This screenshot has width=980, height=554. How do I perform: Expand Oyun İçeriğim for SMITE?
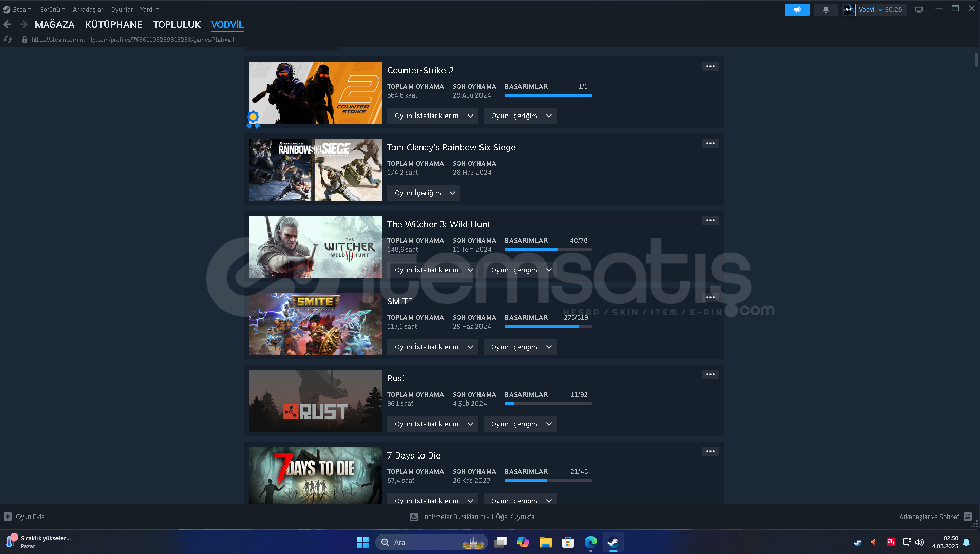point(520,347)
